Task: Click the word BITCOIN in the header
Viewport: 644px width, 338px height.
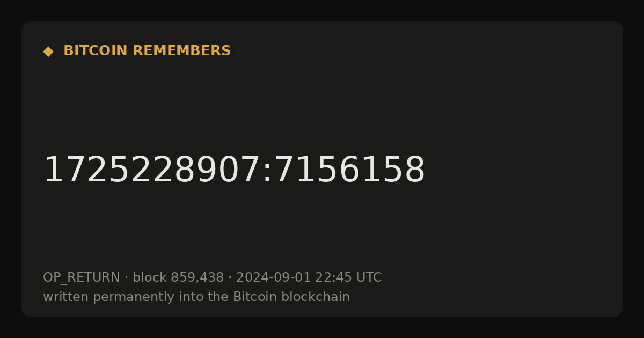Action: [96, 51]
